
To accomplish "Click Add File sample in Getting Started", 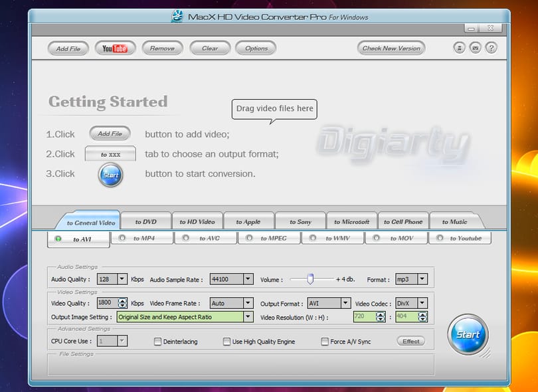I will point(110,134).
